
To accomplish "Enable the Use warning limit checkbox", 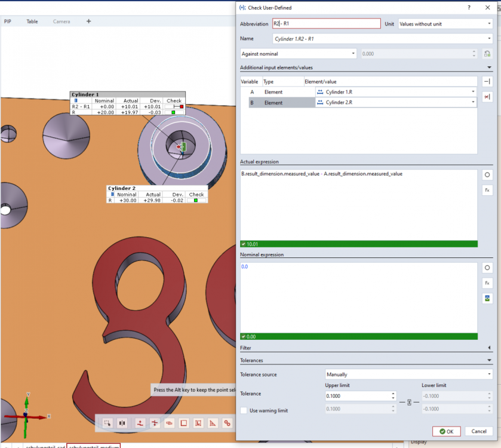I will click(x=244, y=410).
